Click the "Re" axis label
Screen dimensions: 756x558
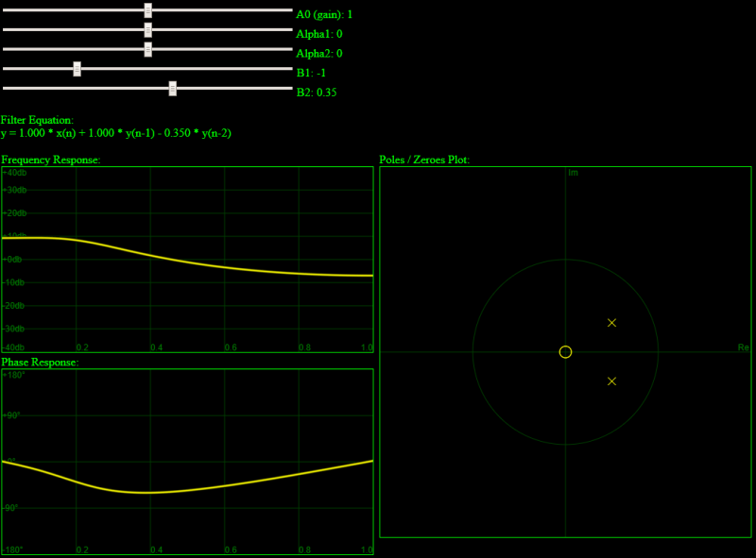click(x=743, y=347)
